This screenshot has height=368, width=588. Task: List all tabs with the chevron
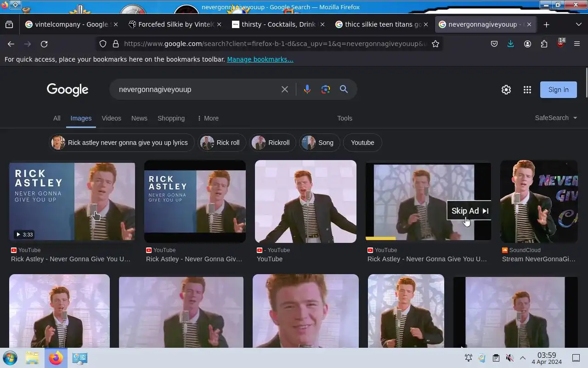click(578, 24)
